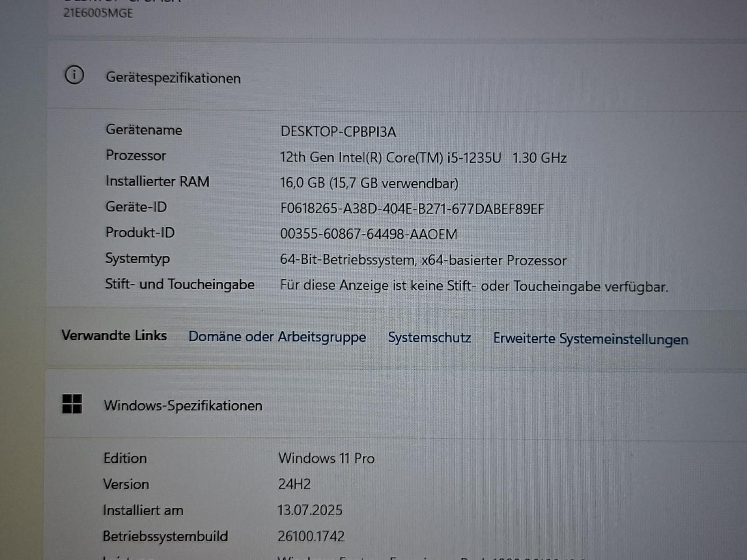The image size is (747, 560).
Task: Select the build number 26100.1742
Action: point(311,536)
